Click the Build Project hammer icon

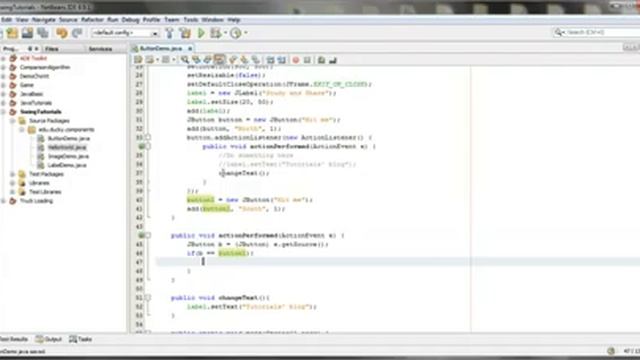[170, 33]
